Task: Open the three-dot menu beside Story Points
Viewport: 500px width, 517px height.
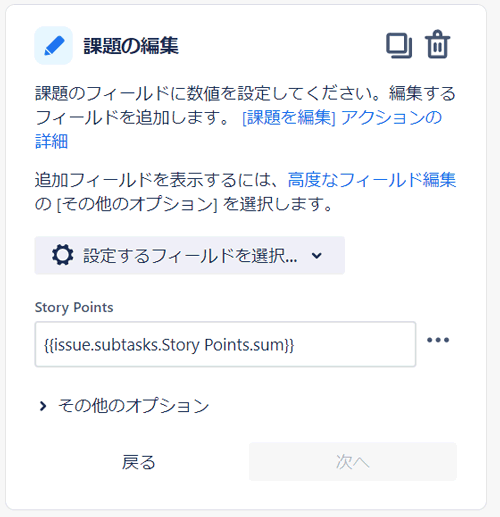Action: 438,340
